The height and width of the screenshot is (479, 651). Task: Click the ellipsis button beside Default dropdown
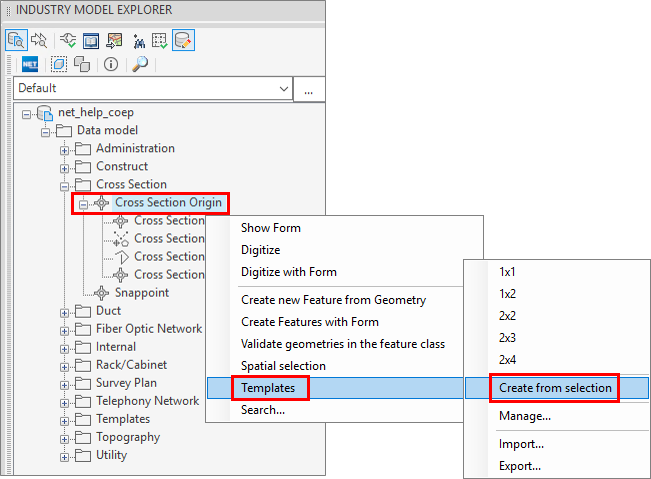pyautogui.click(x=309, y=89)
